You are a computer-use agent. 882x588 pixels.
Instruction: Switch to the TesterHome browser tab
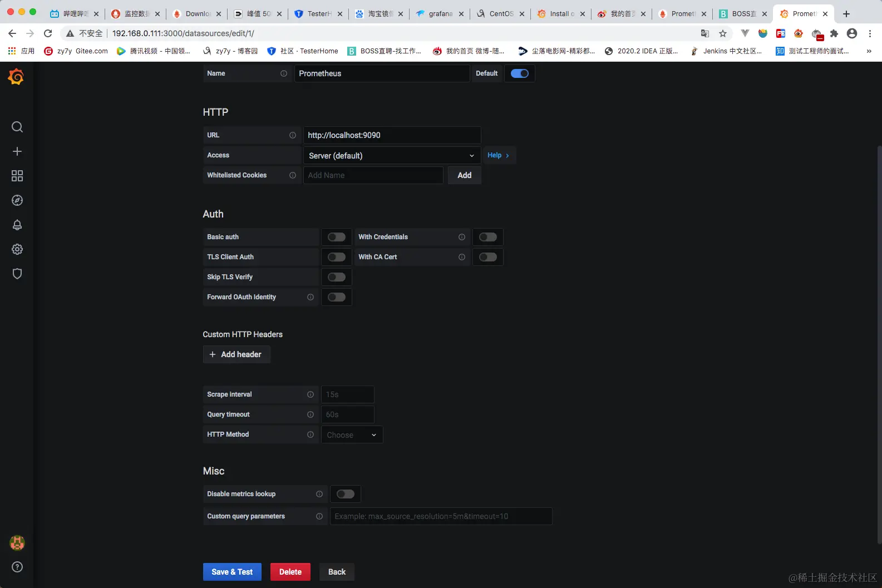pyautogui.click(x=318, y=14)
